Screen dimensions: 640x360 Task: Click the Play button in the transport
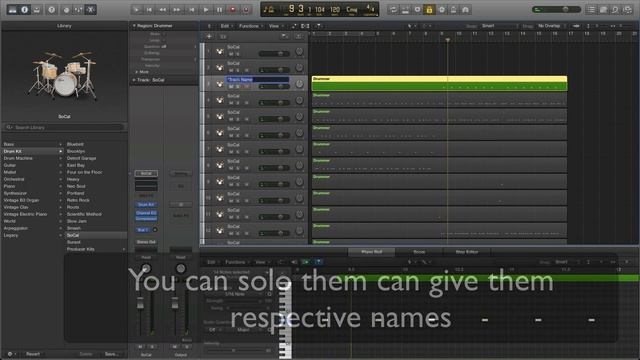click(x=206, y=9)
